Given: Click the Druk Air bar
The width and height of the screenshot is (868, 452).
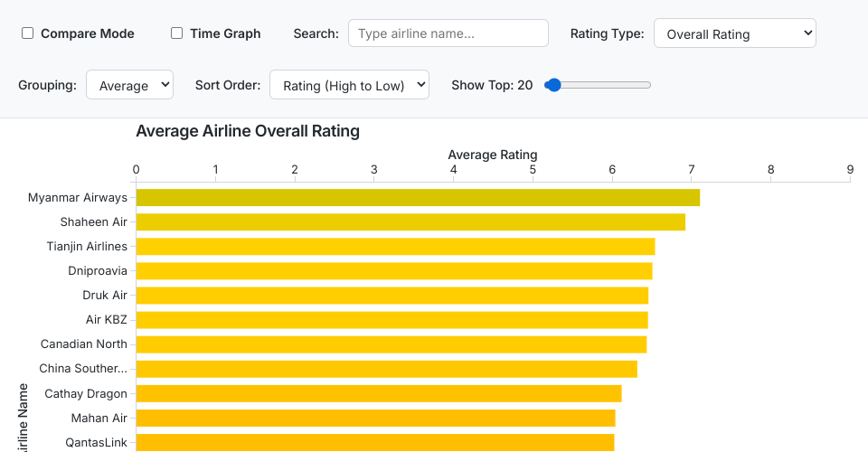Looking at the screenshot, I should coord(392,295).
